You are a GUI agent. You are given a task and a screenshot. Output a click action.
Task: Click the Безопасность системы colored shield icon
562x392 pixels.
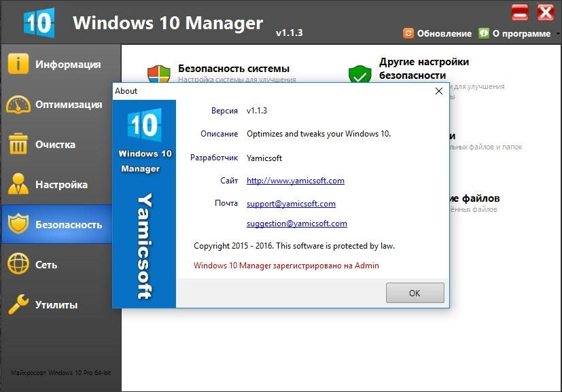159,74
